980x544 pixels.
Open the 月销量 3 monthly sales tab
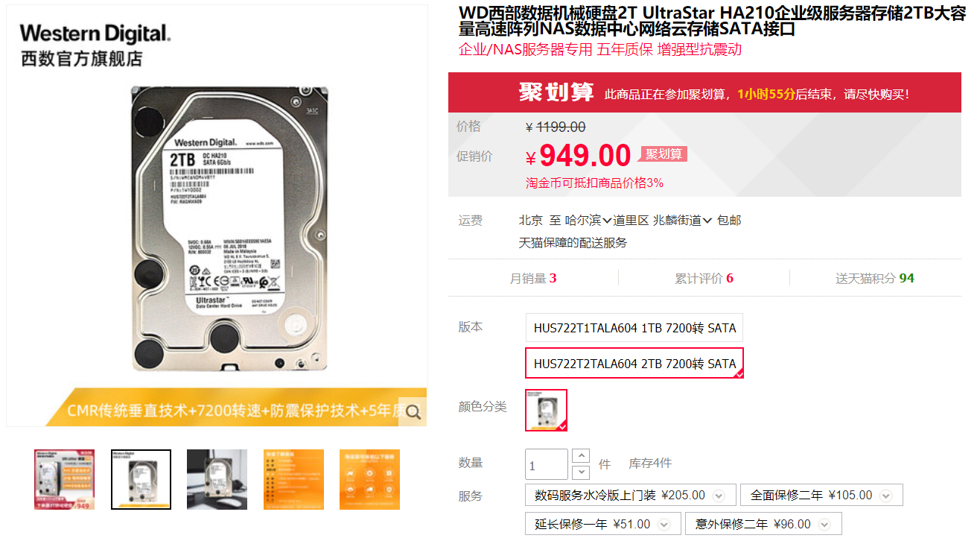[533, 278]
